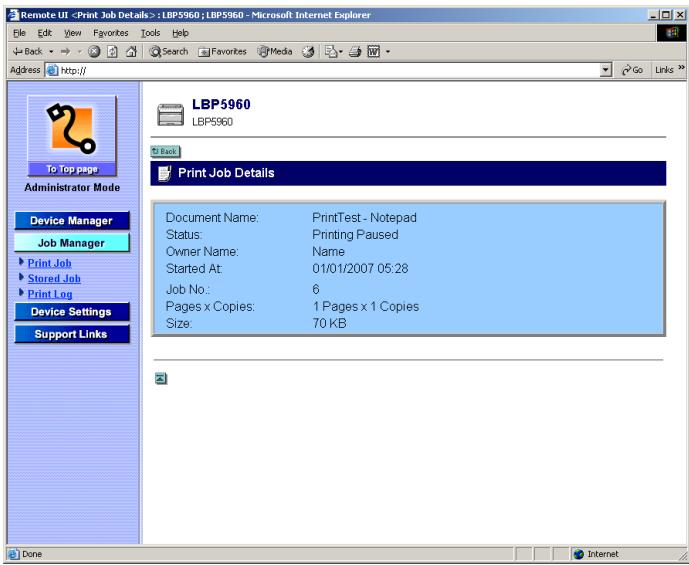Click the Job Manager sidebar button
689x565 pixels.
pos(72,243)
